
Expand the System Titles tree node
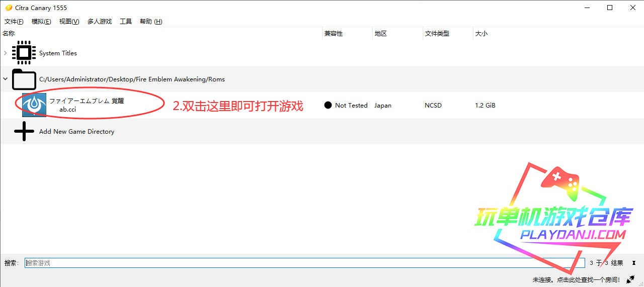point(5,53)
